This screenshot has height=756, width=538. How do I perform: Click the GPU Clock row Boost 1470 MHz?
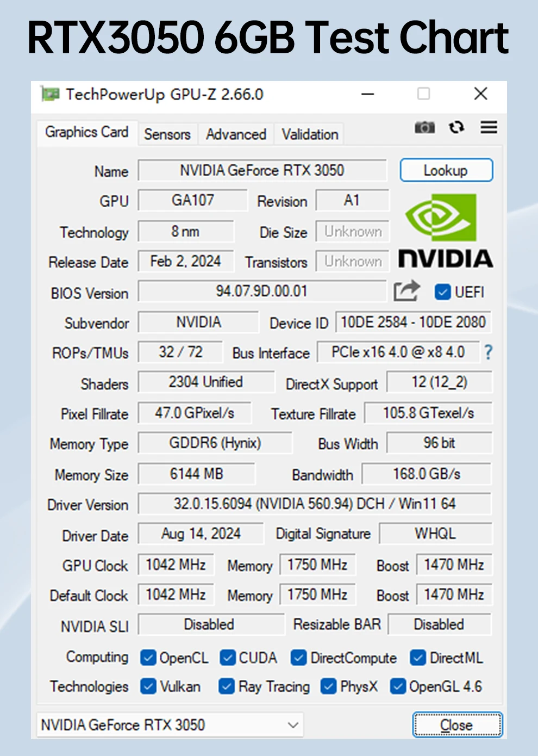coord(454,565)
